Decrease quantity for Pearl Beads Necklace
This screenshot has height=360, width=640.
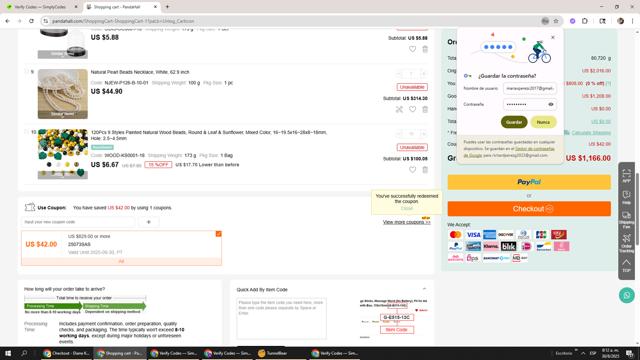point(399,74)
